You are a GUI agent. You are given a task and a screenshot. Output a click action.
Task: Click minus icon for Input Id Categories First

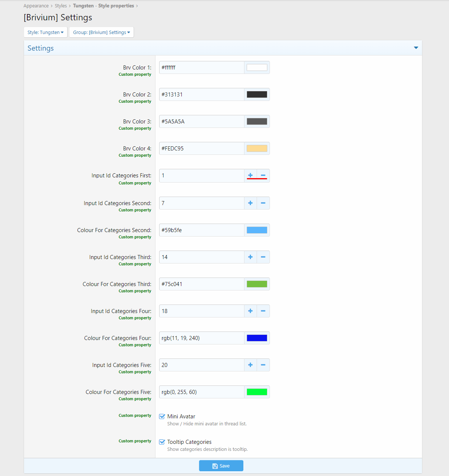(263, 175)
